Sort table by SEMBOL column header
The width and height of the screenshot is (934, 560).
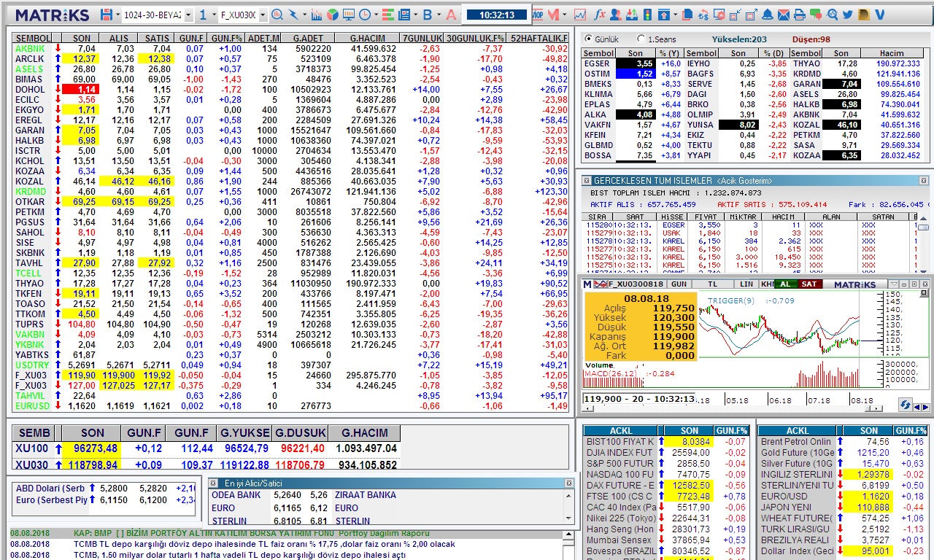pyautogui.click(x=32, y=39)
